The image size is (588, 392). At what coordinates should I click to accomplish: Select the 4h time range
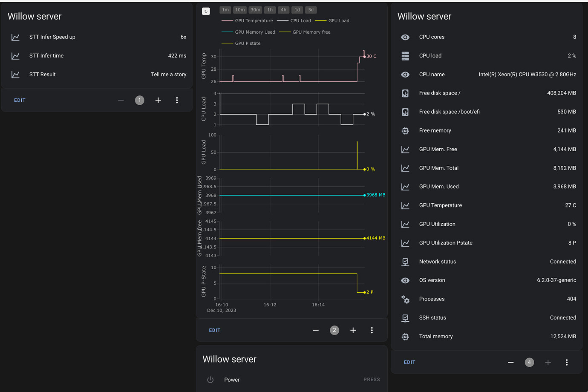point(283,10)
